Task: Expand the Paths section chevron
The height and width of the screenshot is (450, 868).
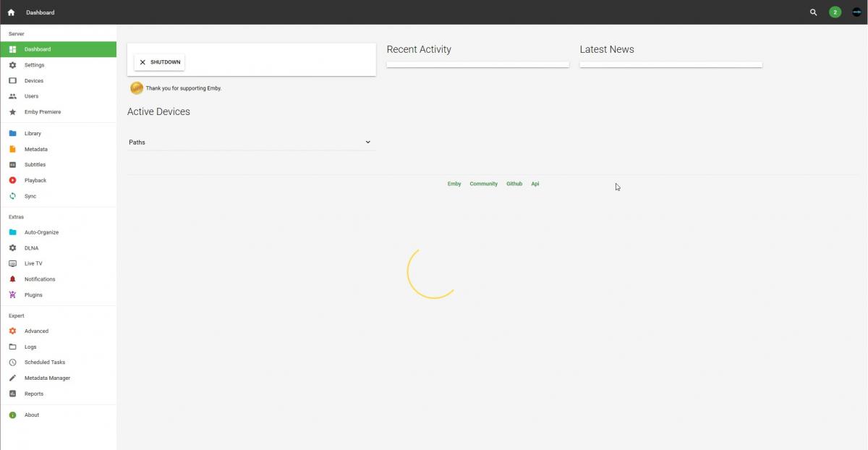Action: pyautogui.click(x=367, y=142)
